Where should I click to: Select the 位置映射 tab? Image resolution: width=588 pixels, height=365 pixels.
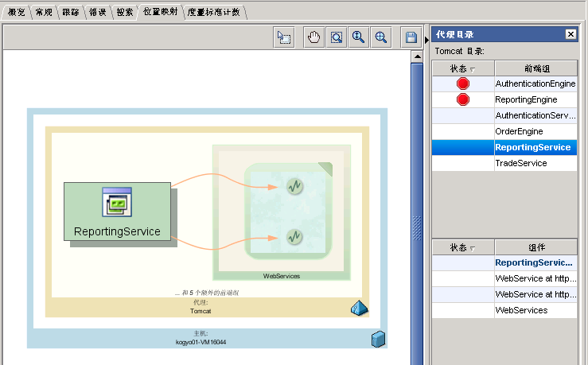(161, 12)
